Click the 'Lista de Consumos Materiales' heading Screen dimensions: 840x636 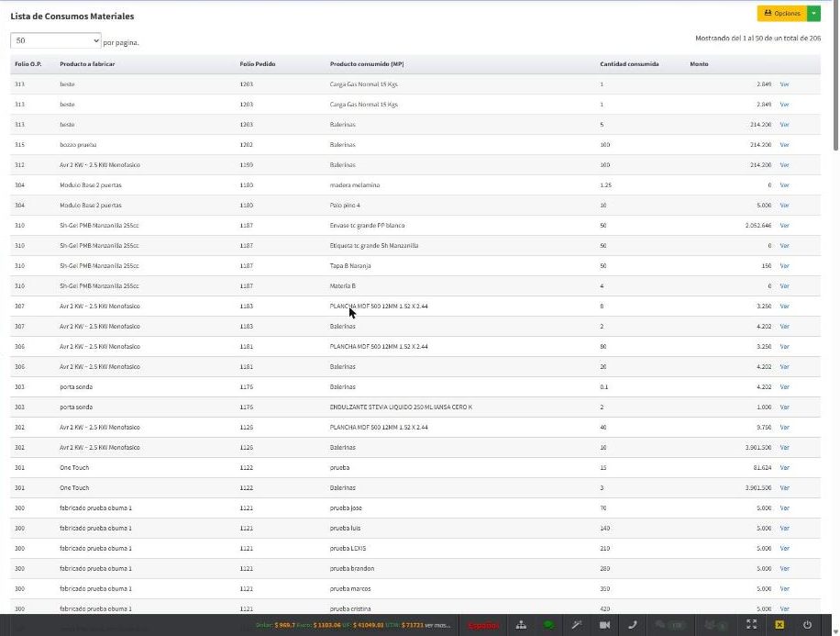tap(72, 17)
